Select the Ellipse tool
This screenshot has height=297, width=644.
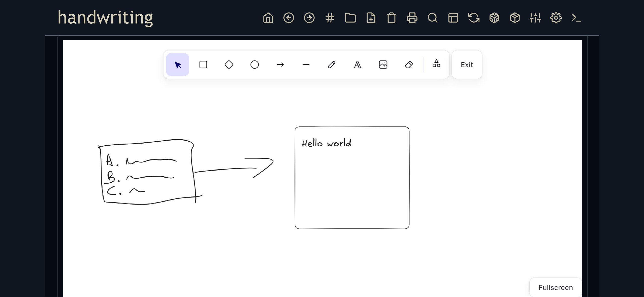(x=254, y=65)
